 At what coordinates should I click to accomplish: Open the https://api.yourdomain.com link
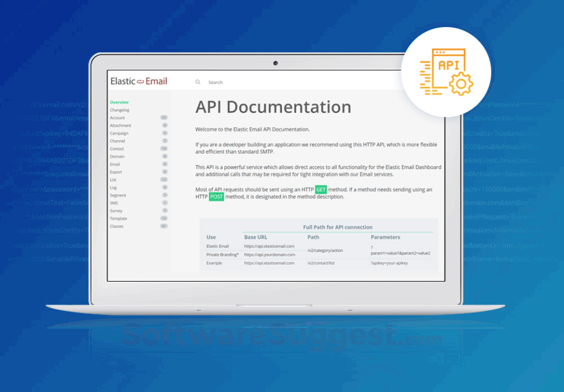click(269, 254)
